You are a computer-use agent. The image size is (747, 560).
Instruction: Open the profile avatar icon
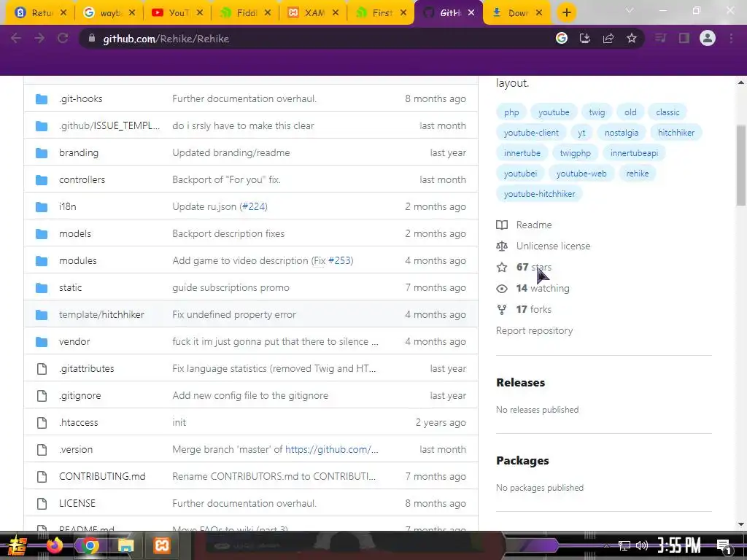(708, 38)
